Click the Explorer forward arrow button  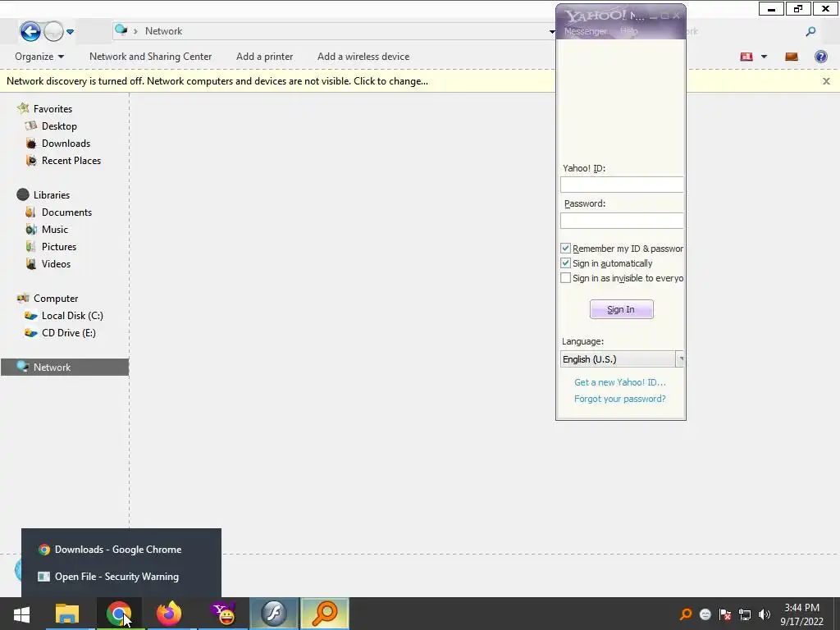click(53, 31)
